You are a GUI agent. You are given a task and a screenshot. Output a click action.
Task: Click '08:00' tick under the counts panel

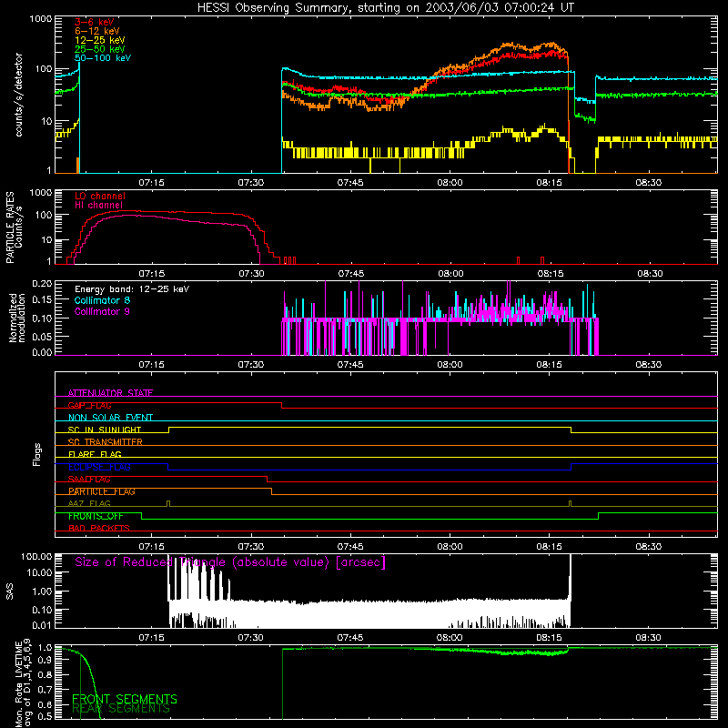pos(450,183)
